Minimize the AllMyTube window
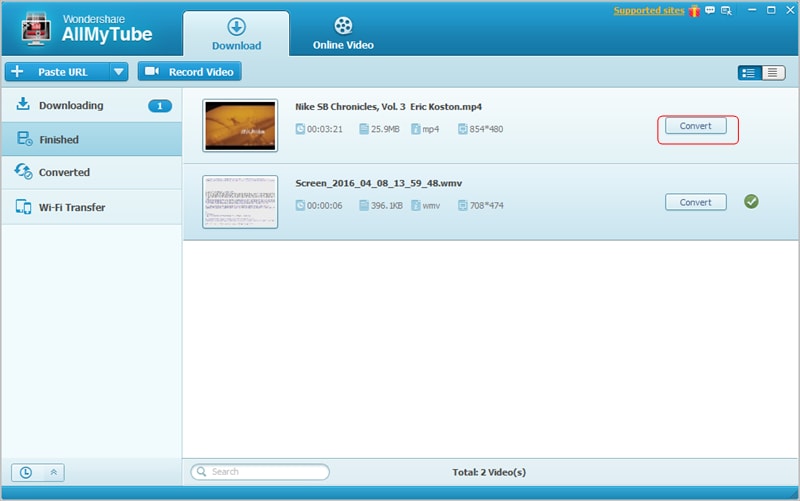This screenshot has height=501, width=800. [752, 10]
